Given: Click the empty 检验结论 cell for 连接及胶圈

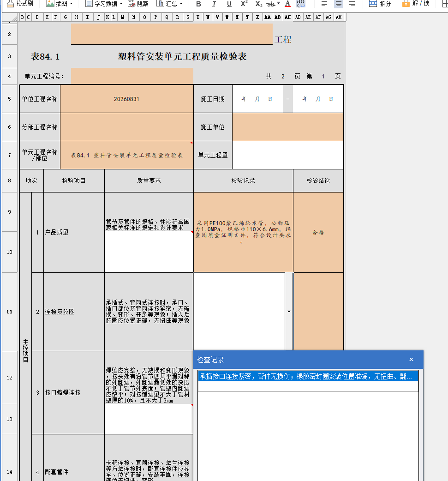Looking at the screenshot, I should coord(318,312).
